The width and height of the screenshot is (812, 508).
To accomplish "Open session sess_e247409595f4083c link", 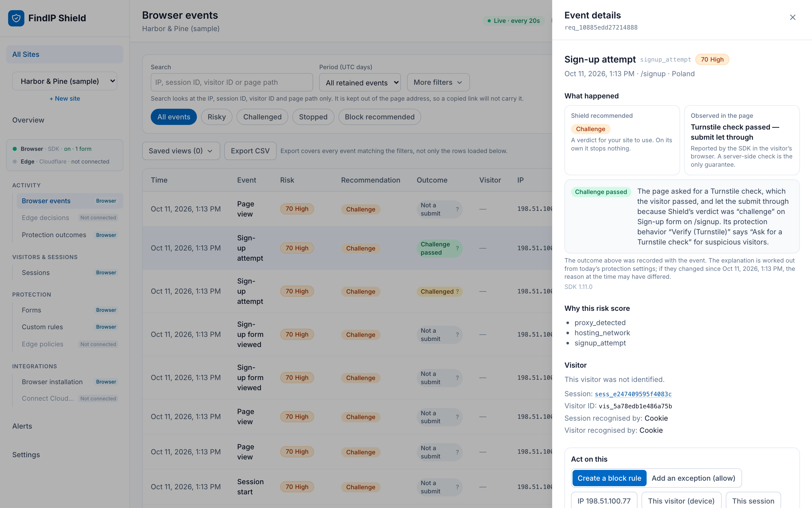I will [633, 394].
